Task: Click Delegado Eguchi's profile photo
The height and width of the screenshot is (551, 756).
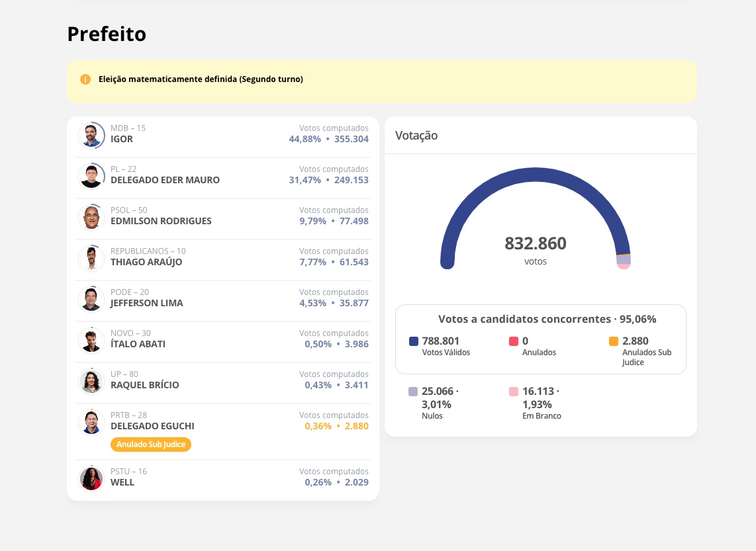Action: tap(91, 422)
